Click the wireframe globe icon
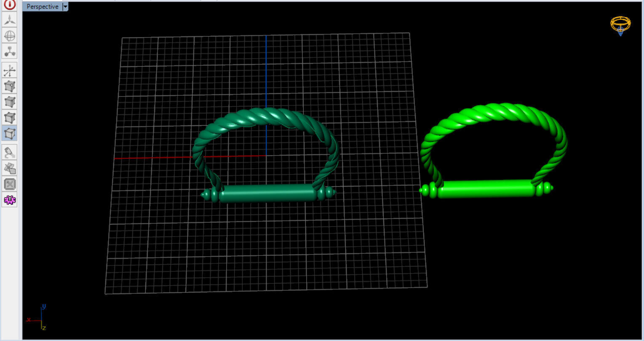The width and height of the screenshot is (644, 341). coord(10,36)
